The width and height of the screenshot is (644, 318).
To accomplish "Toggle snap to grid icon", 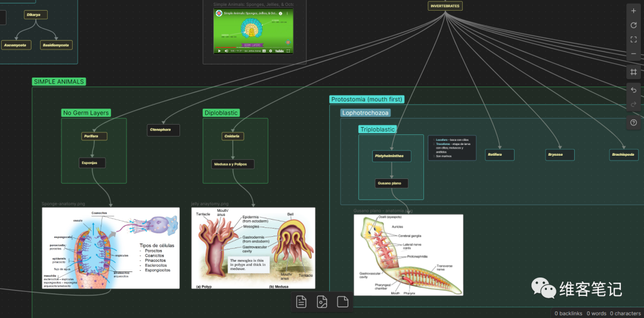I will (x=633, y=72).
